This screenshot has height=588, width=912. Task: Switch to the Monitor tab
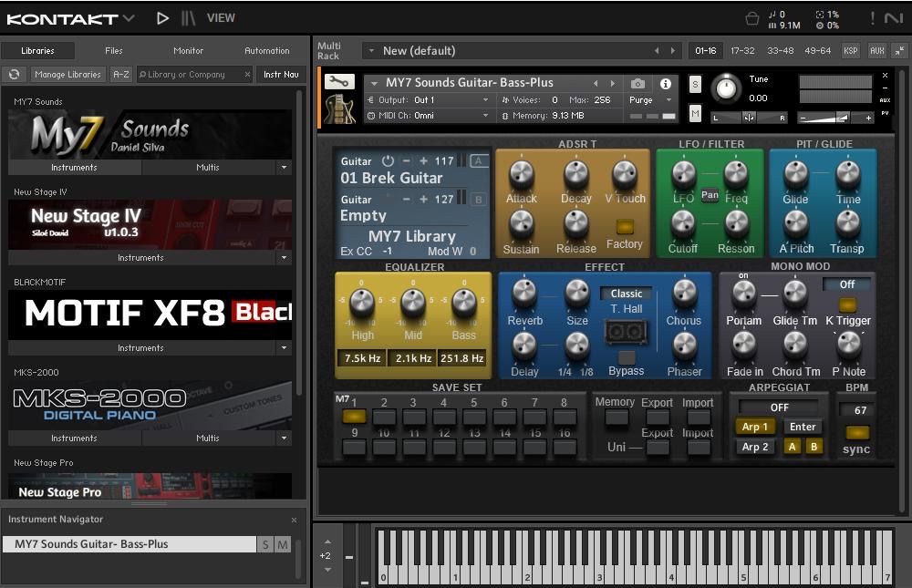189,51
